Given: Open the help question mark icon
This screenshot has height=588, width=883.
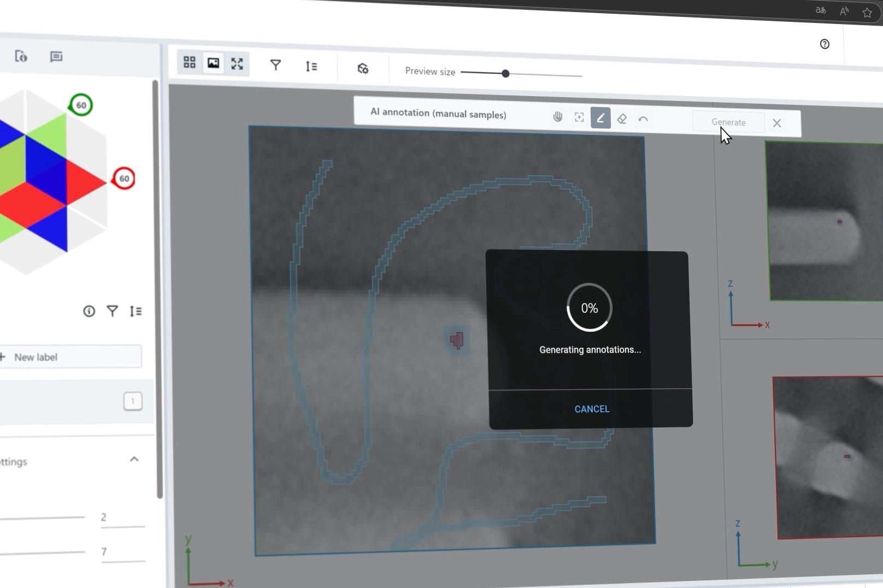Looking at the screenshot, I should (825, 44).
